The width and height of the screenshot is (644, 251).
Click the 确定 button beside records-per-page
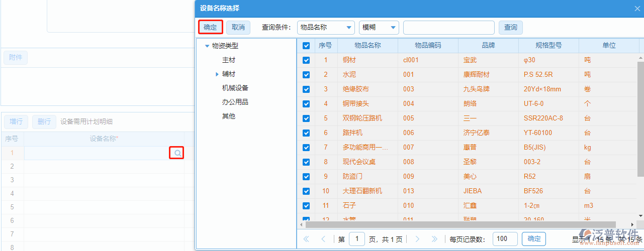(x=534, y=239)
